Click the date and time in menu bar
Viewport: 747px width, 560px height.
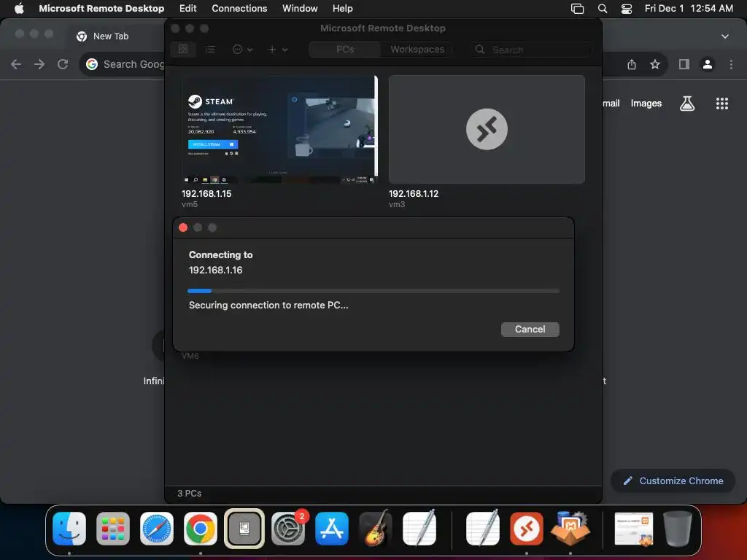[x=689, y=8]
